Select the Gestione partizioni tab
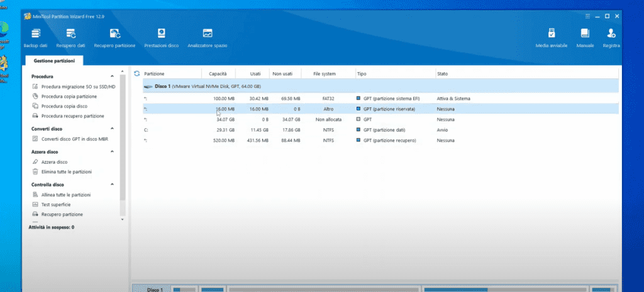Viewport: 644px width, 292px height. (x=54, y=61)
